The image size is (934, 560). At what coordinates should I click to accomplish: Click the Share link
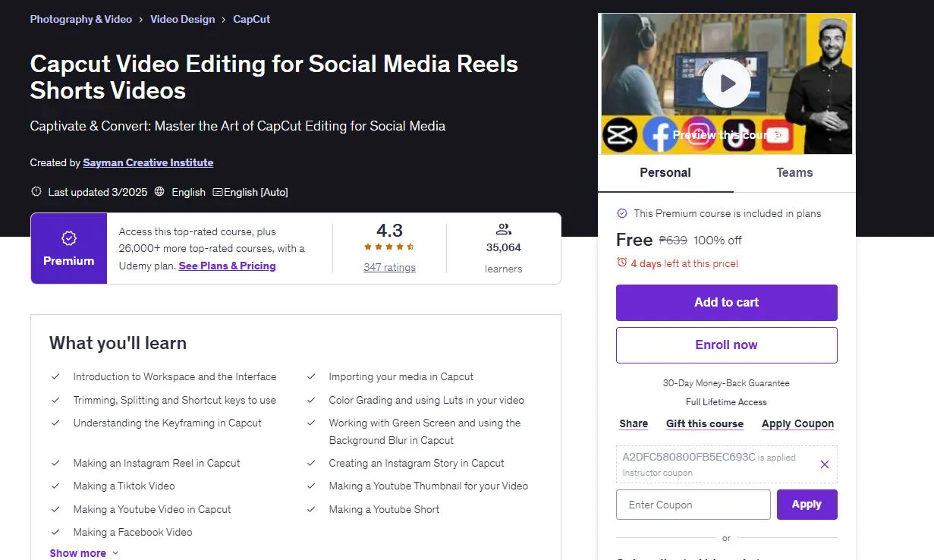tap(634, 423)
